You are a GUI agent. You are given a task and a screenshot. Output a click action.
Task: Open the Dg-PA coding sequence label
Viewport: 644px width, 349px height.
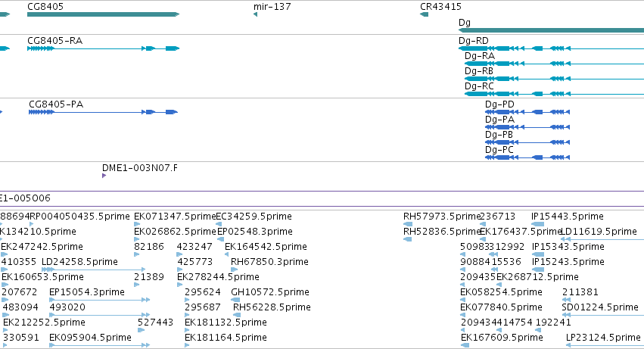499,120
